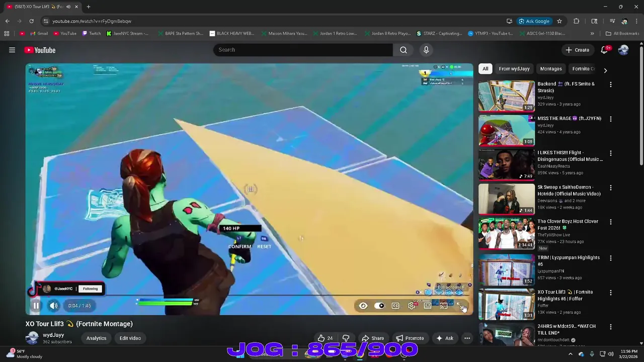Toggle closed captions CC button
The width and height of the screenshot is (644, 362).
point(395,306)
